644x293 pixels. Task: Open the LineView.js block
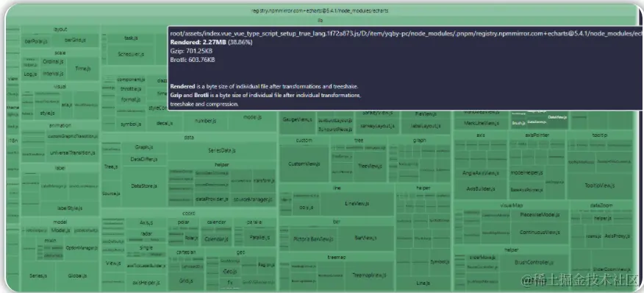357,203
